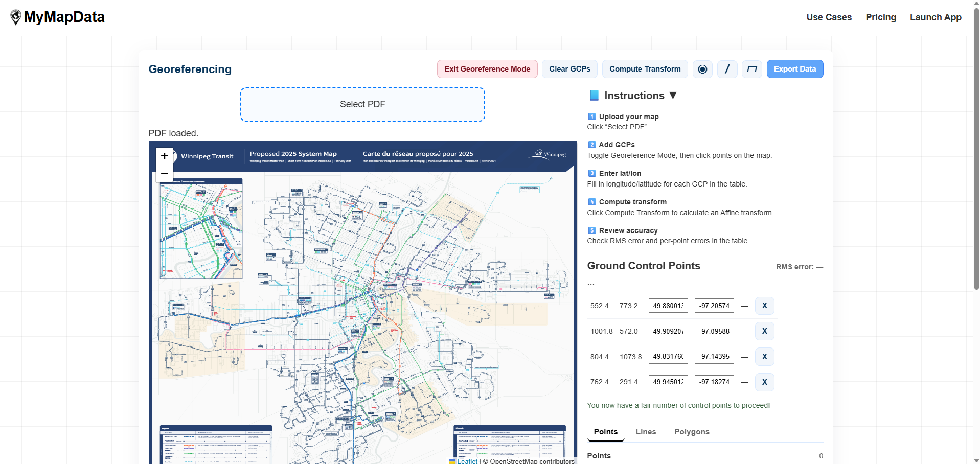Viewport: 980px width, 464px height.
Task: Click Compute Transform
Action: pyautogui.click(x=645, y=68)
